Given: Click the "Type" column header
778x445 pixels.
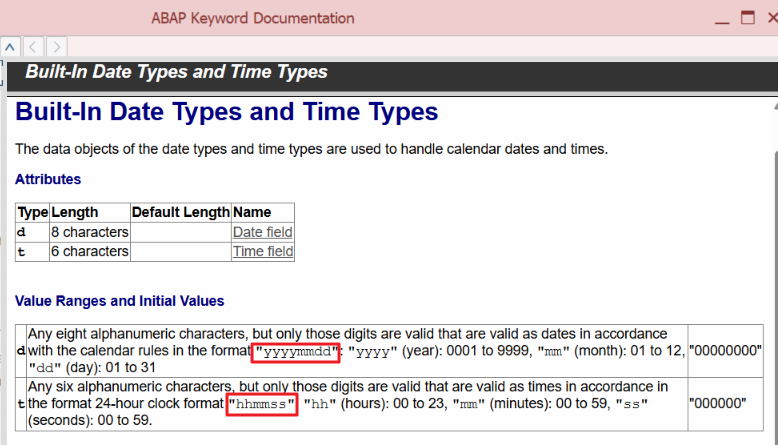Looking at the screenshot, I should point(32,212).
